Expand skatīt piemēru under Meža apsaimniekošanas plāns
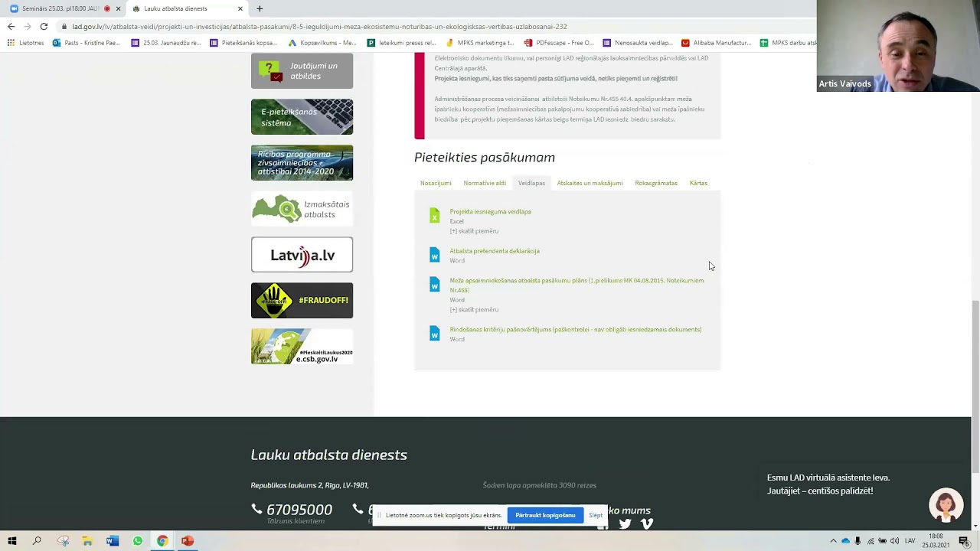This screenshot has width=980, height=551. tap(474, 310)
